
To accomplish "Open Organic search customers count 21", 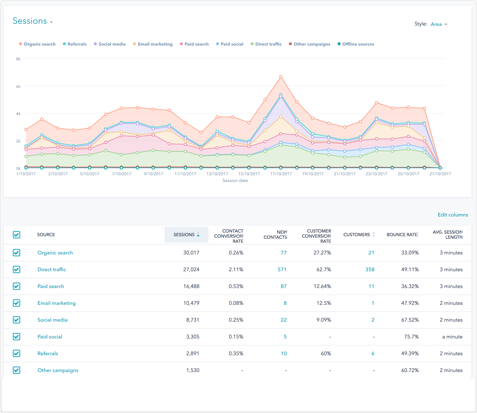I will (x=371, y=253).
